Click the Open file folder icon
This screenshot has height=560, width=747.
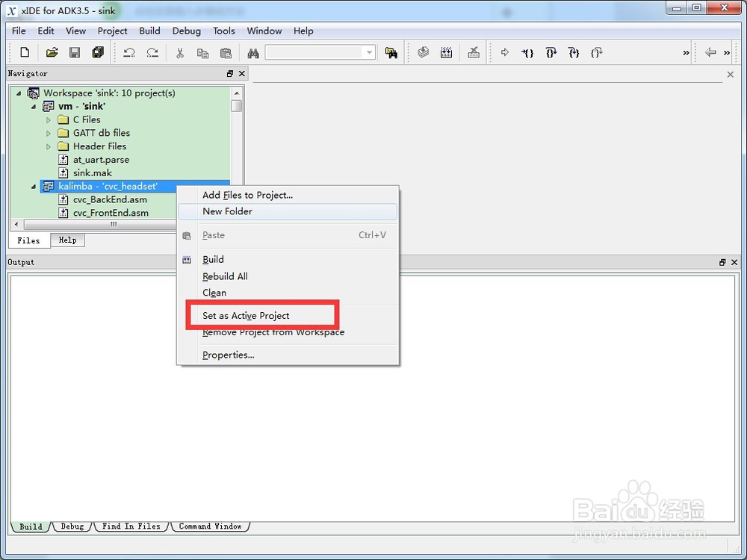coord(52,52)
